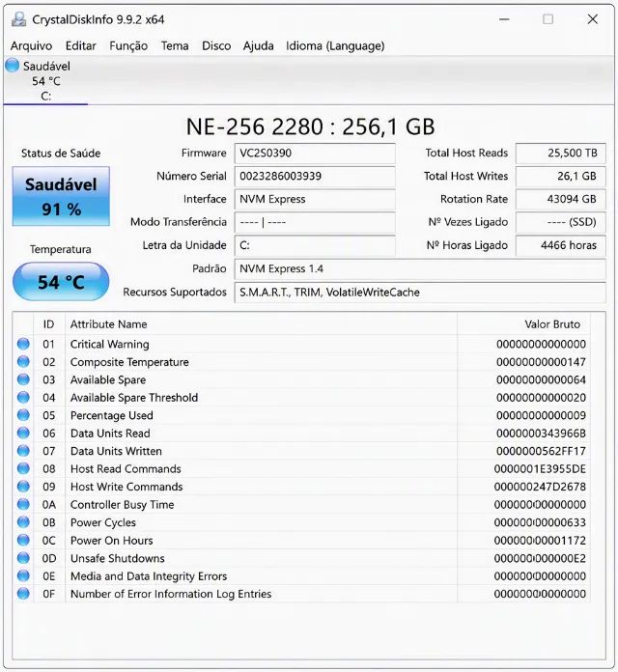Screen dimensions: 618x672
Task: Click the disk title NE-256 2280 : 256,1 GB
Action: coord(310,126)
